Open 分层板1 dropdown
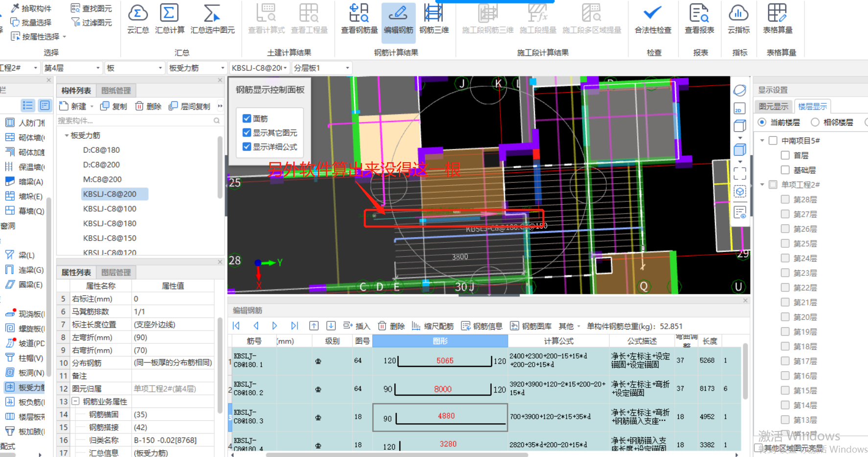The height and width of the screenshot is (457, 868). coord(322,68)
